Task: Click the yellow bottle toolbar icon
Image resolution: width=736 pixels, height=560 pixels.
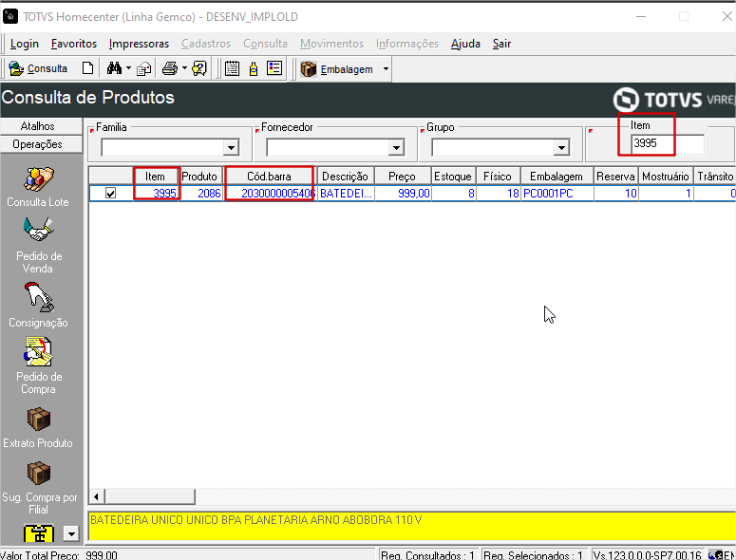Action: click(x=254, y=69)
